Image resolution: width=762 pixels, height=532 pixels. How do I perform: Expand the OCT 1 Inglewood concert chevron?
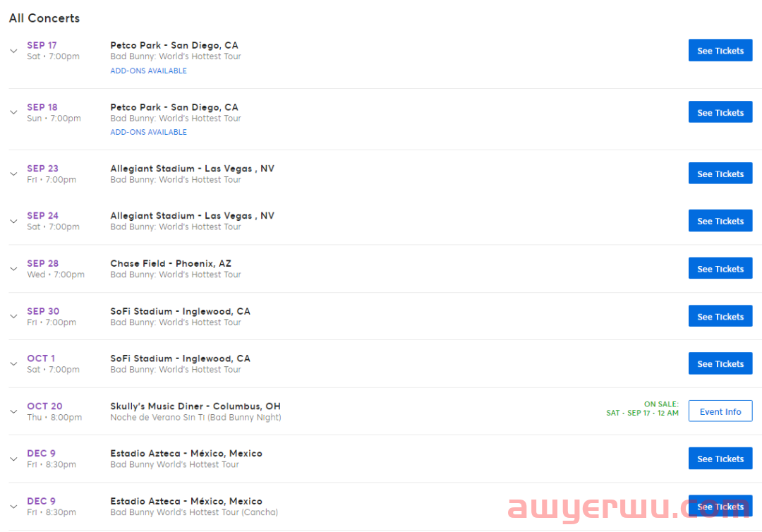[13, 364]
